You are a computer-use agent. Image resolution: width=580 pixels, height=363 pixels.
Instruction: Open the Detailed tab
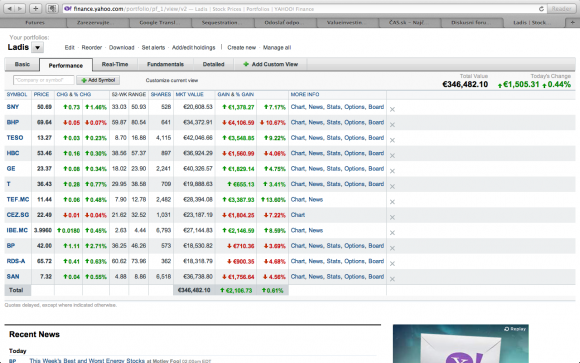pos(213,64)
